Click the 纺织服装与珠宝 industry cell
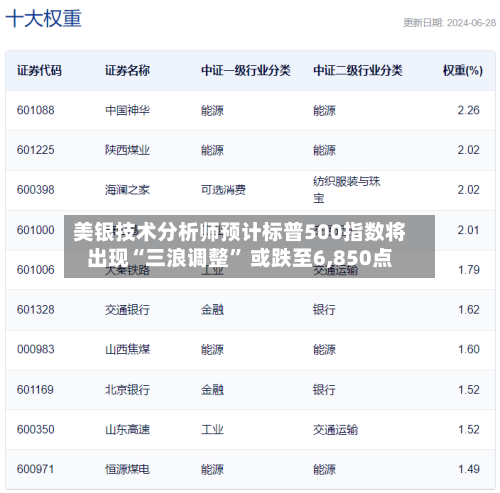This screenshot has height=493, width=500. [x=347, y=190]
